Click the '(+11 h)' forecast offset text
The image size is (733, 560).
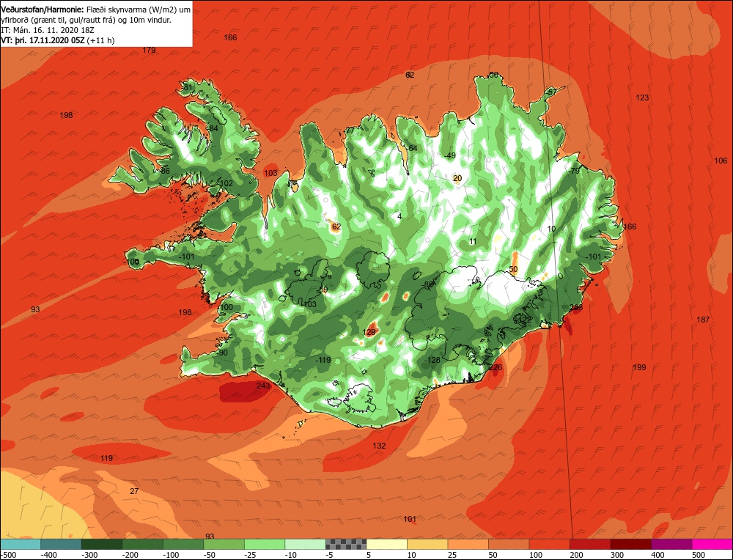pos(100,40)
